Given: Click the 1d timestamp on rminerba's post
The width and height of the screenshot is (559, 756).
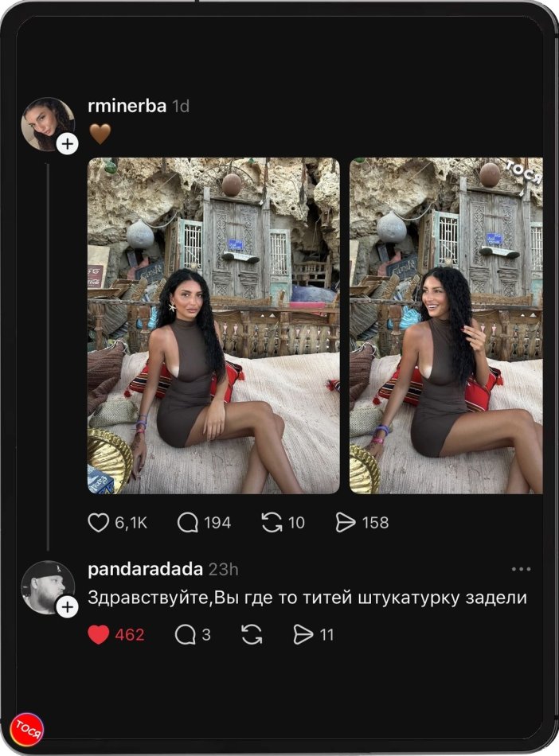Looking at the screenshot, I should pos(181,106).
